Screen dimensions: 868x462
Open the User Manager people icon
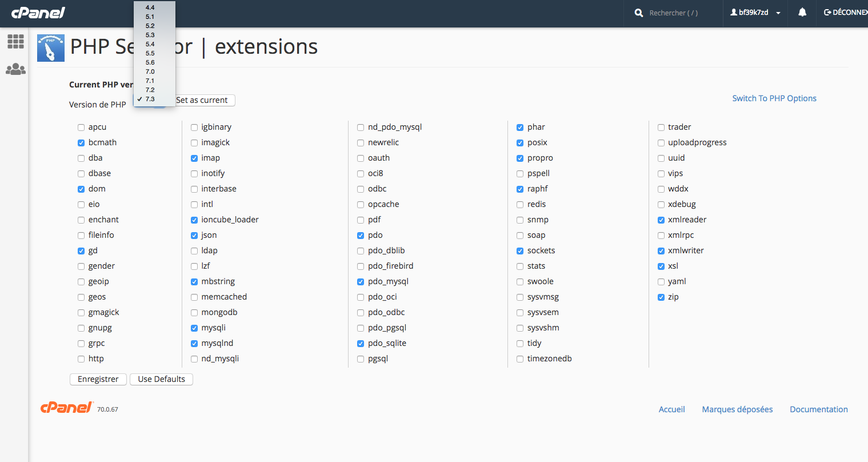[x=15, y=69]
